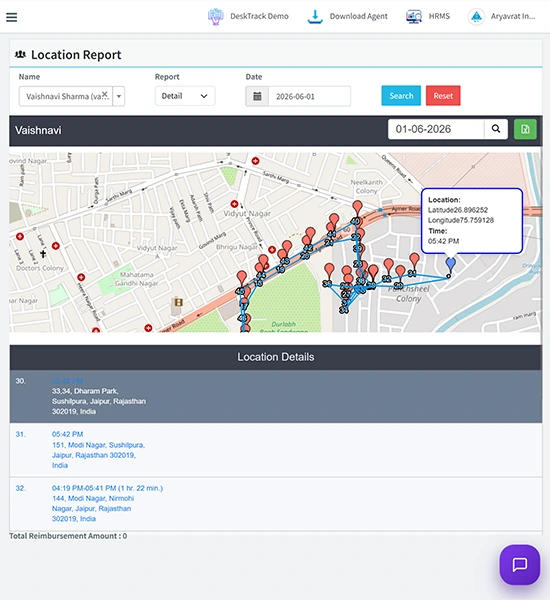Image resolution: width=550 pixels, height=600 pixels.
Task: Click the Aryavrat company avatar icon
Action: [476, 16]
